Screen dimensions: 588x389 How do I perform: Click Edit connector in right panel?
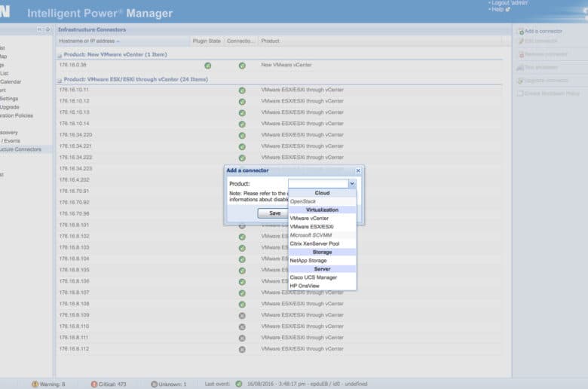(x=541, y=41)
